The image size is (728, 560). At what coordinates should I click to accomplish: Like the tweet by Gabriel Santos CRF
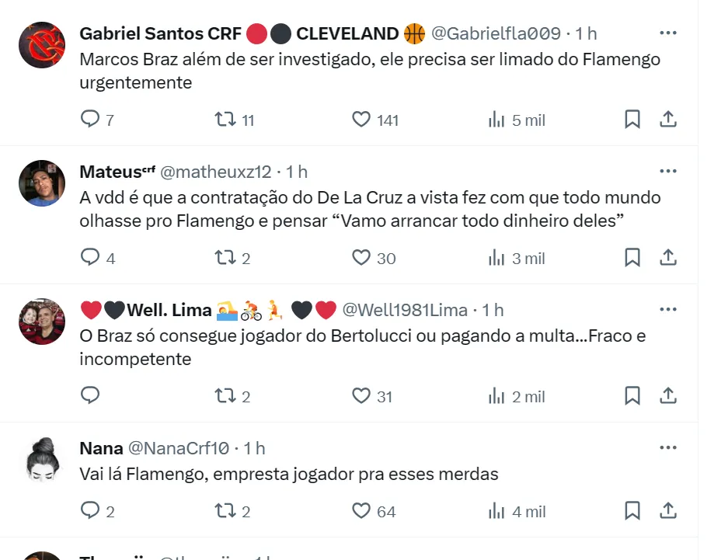tap(361, 119)
